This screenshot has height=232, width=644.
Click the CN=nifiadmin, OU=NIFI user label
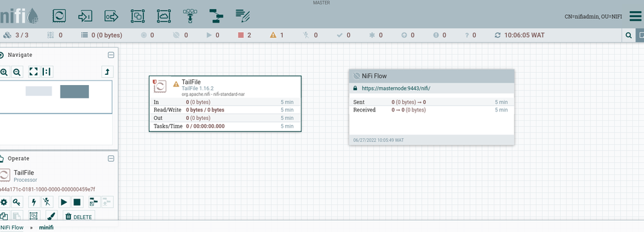tap(593, 17)
